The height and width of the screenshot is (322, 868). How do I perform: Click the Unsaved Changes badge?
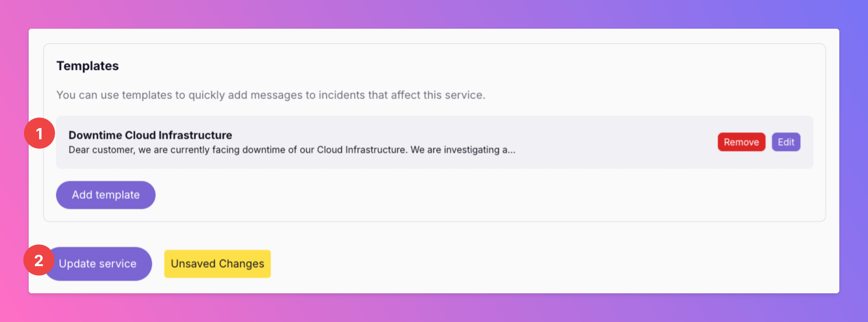click(217, 264)
